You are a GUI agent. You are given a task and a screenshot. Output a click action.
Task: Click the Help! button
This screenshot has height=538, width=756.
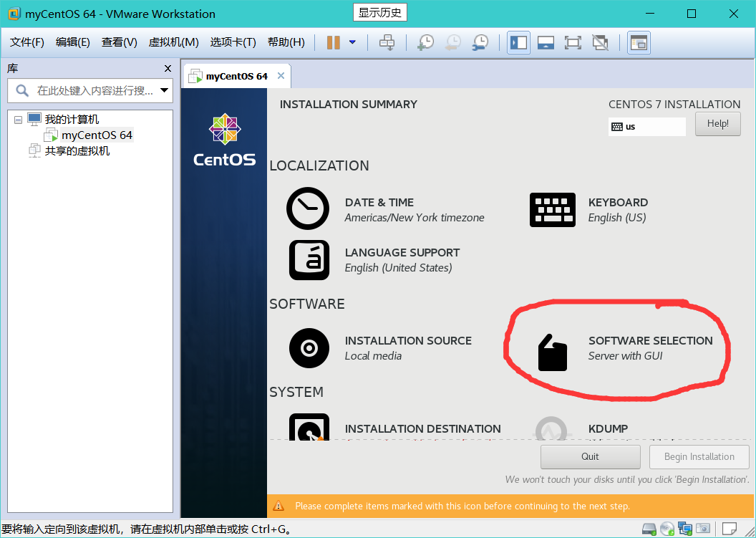(x=717, y=124)
